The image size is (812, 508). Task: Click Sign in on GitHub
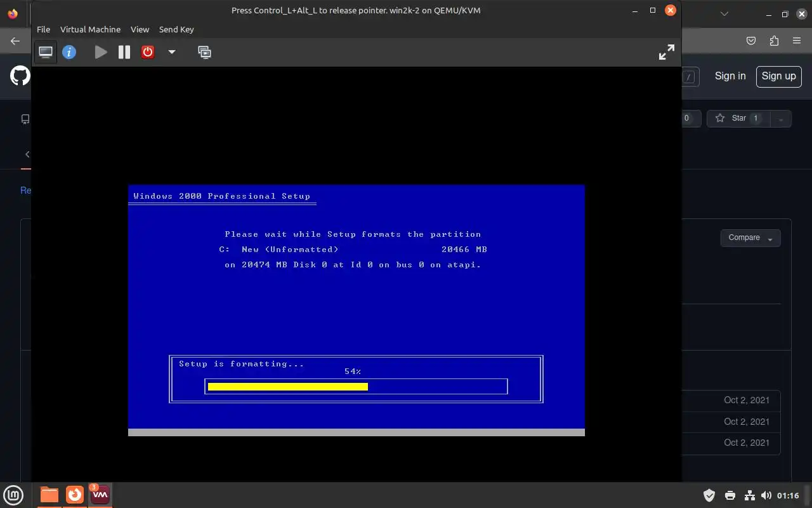point(730,76)
